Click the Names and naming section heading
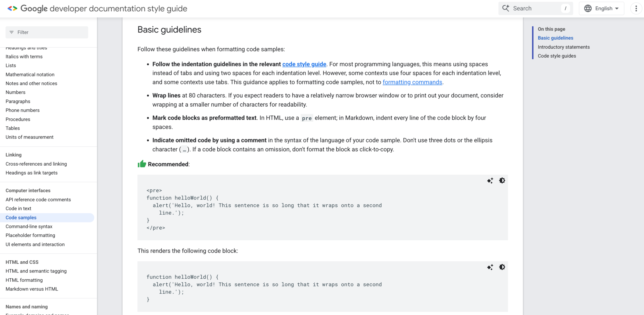 [x=26, y=307]
